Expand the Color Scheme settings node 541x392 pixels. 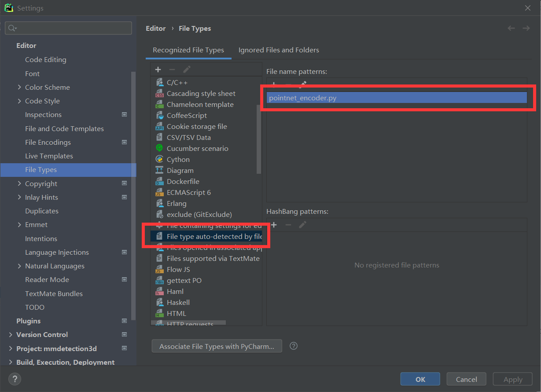(x=19, y=87)
